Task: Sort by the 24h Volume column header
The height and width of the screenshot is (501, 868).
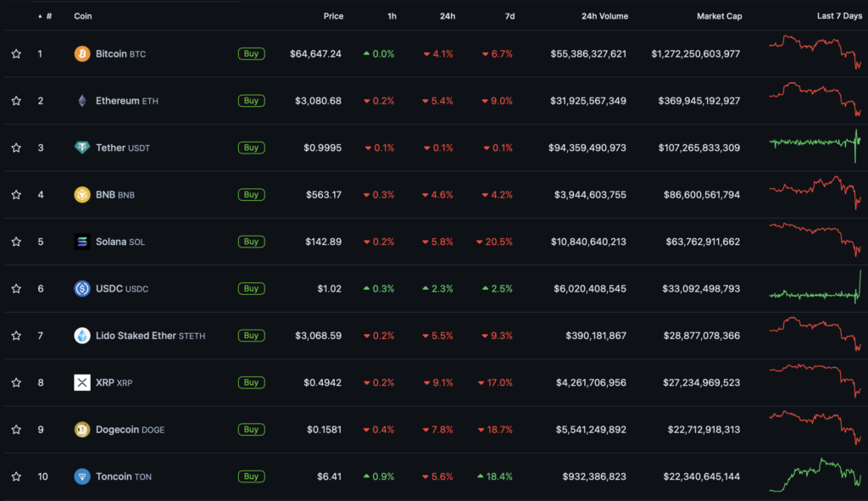Action: [x=604, y=16]
